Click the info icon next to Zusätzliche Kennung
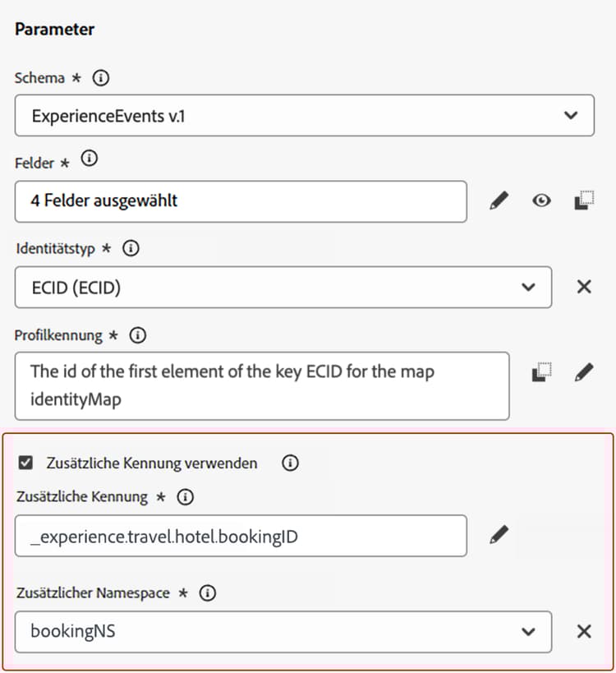616x673 pixels. 186,496
